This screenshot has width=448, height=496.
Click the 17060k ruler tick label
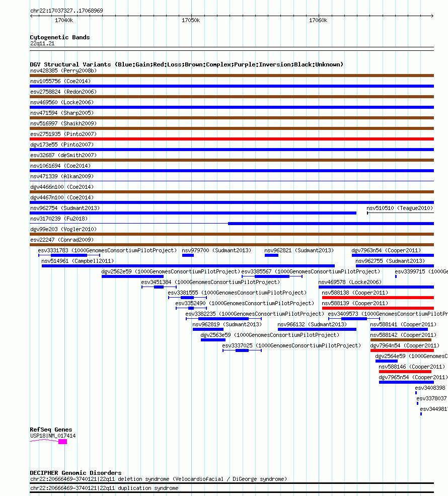pos(318,20)
